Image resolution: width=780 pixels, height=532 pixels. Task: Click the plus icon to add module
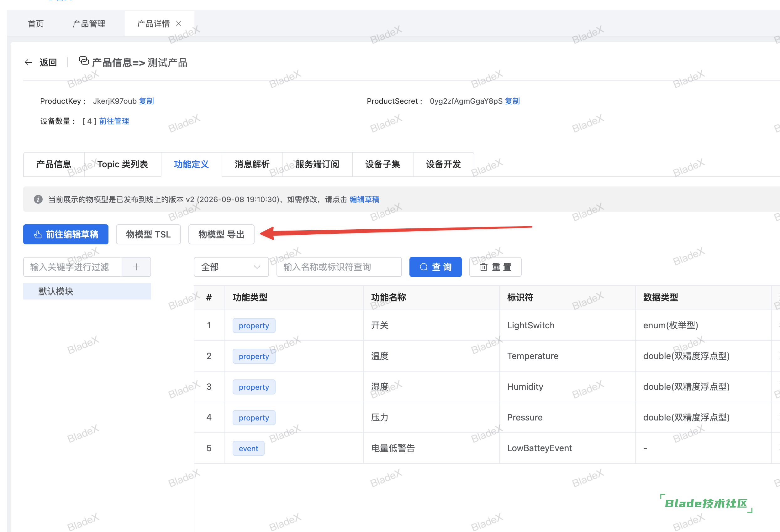(x=136, y=267)
